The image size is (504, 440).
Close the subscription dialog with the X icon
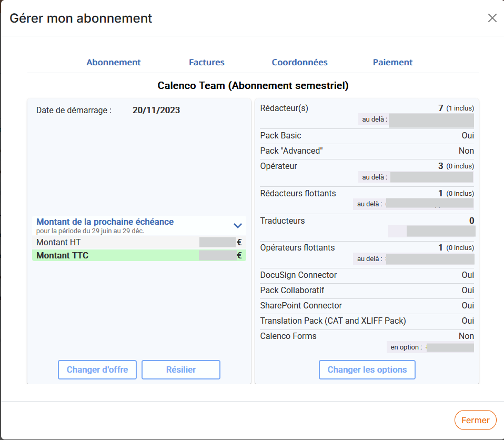point(492,18)
